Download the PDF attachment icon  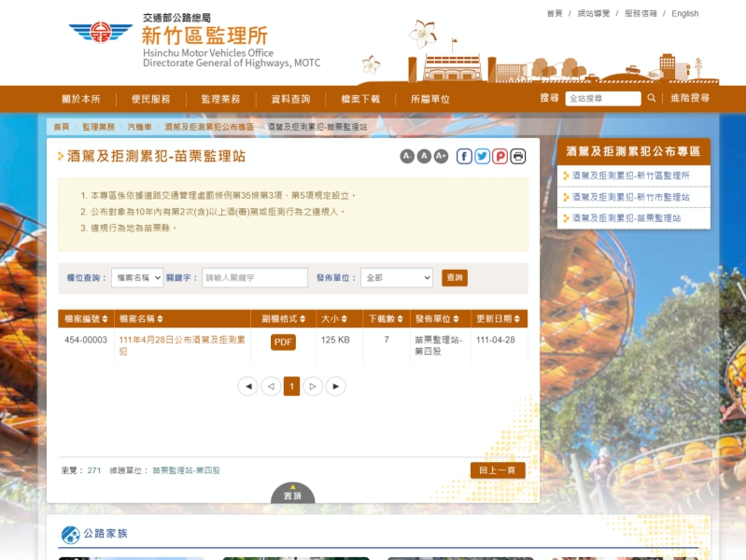coord(283,343)
